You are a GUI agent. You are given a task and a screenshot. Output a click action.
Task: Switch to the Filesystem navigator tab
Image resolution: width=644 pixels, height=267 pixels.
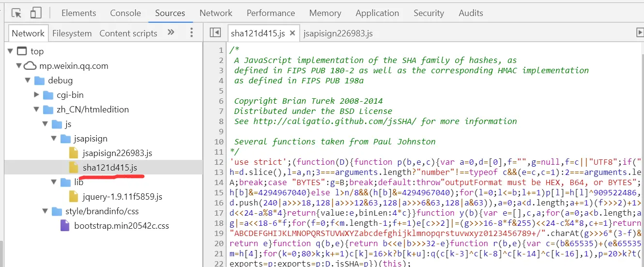click(72, 33)
